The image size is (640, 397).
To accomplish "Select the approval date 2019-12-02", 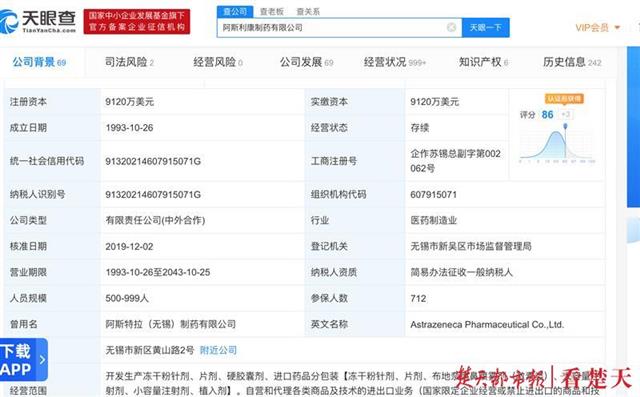I will click(x=129, y=246).
